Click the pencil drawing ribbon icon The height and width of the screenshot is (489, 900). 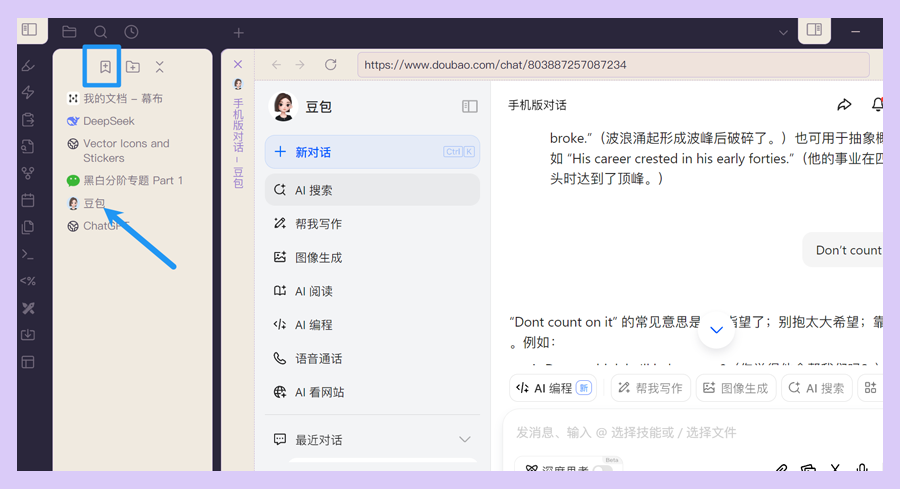coord(28,65)
